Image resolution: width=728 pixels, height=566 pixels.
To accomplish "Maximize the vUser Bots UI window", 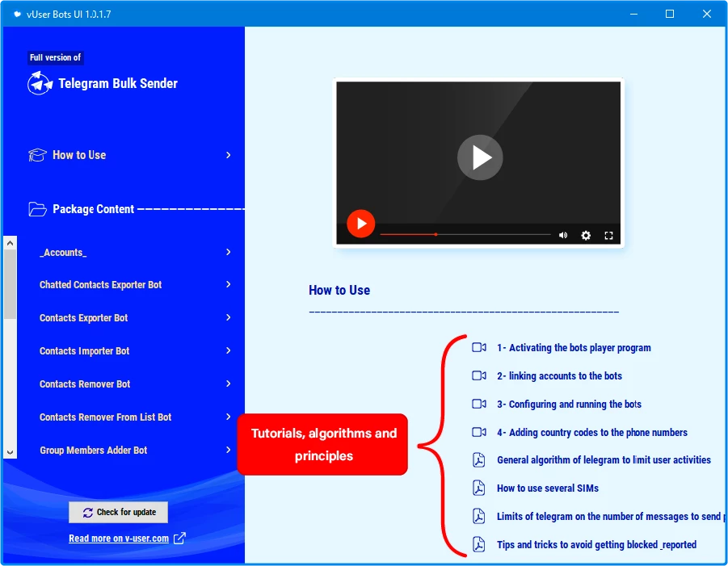I will 670,14.
